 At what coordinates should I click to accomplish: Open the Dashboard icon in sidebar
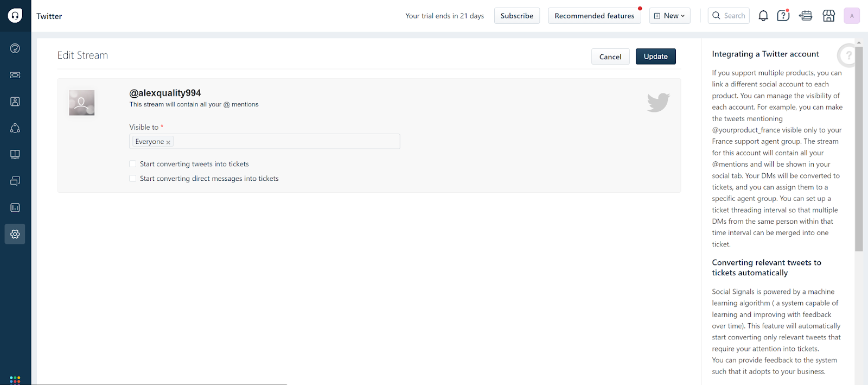15,48
